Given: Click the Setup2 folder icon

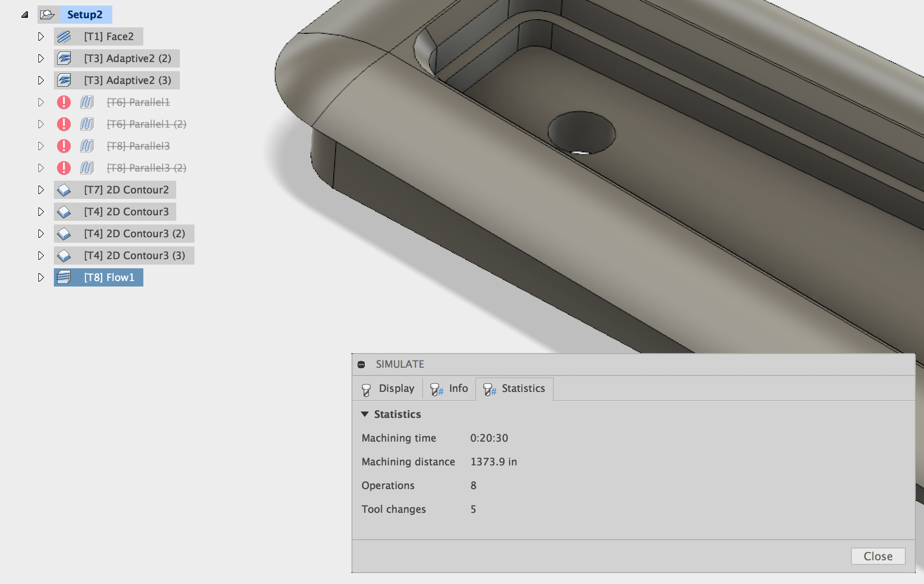Looking at the screenshot, I should click(47, 15).
